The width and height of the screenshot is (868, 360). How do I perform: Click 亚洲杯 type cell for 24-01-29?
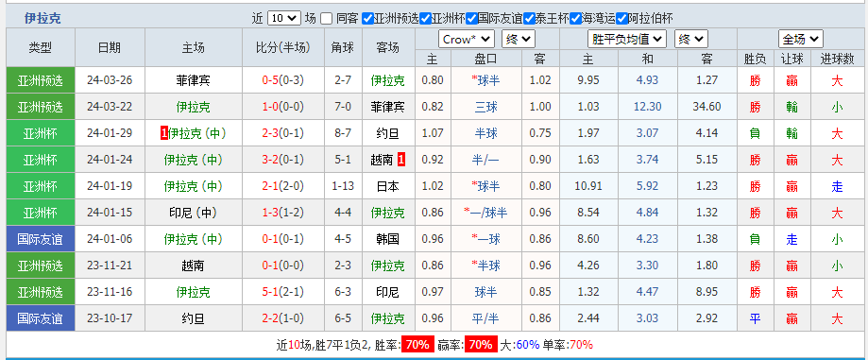41,133
